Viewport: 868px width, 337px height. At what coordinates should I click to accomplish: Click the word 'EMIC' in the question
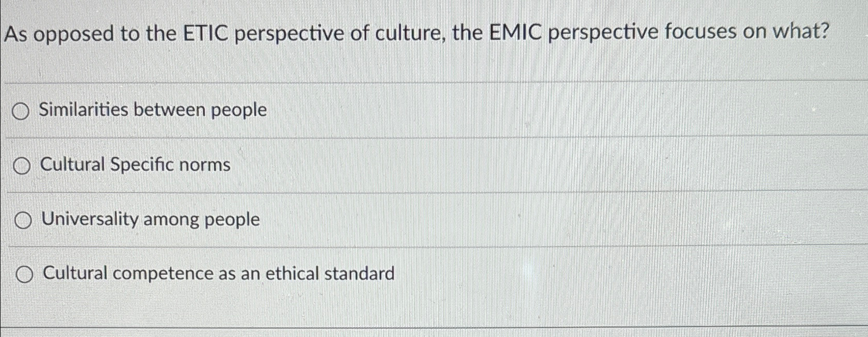point(513,34)
